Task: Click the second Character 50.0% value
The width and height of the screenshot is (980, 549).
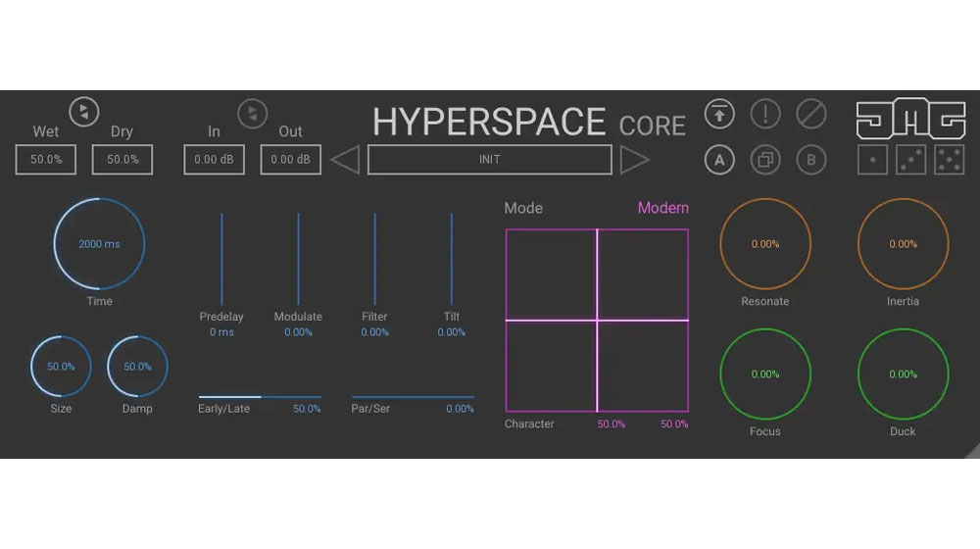Action: (x=674, y=424)
